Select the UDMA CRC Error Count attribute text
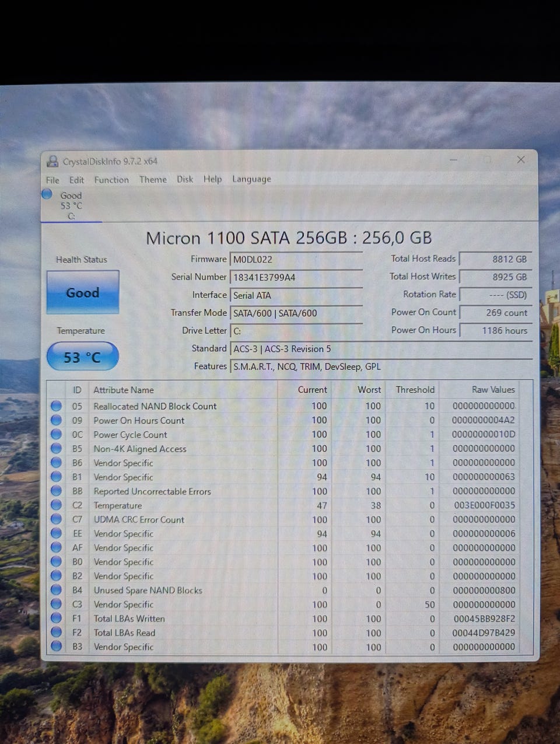 click(x=139, y=519)
